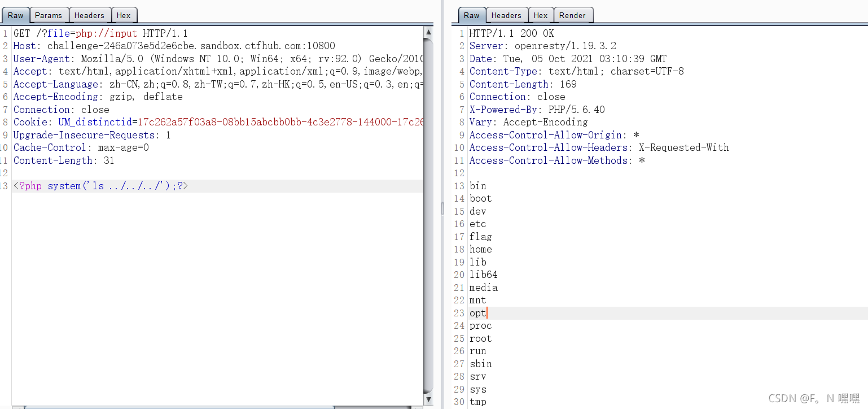Click the 'bin' directory entry in response
868x409 pixels.
(x=477, y=186)
